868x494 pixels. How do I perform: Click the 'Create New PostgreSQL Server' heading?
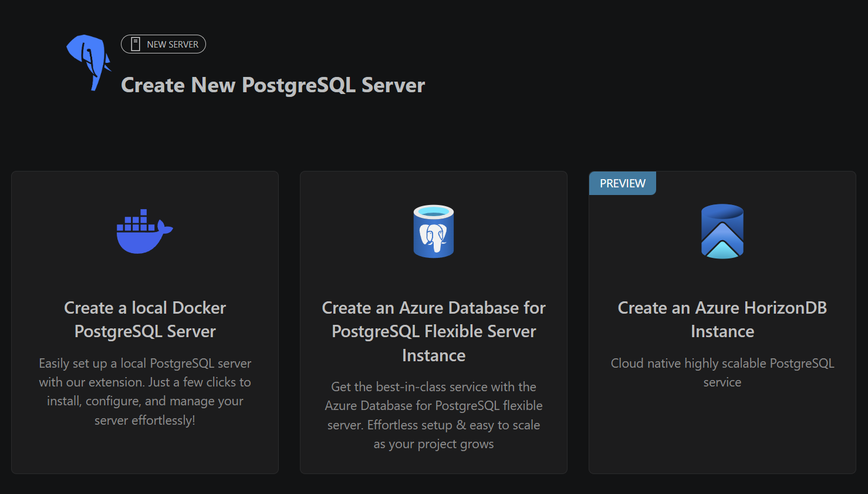[x=273, y=85]
